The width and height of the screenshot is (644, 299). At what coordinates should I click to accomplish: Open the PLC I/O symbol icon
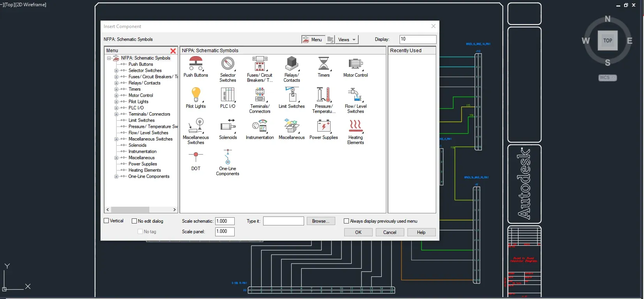point(228,95)
